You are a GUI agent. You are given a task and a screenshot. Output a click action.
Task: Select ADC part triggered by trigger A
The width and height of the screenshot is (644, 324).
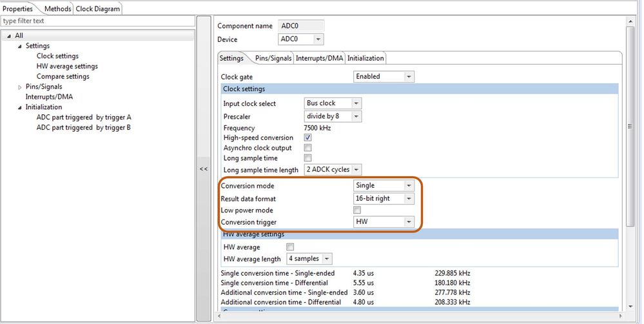(84, 117)
